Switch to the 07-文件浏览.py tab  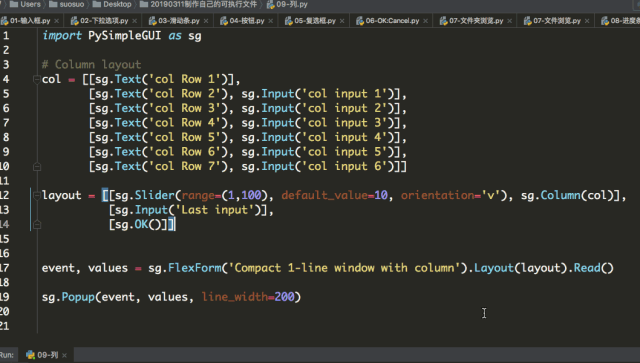tap(557, 20)
